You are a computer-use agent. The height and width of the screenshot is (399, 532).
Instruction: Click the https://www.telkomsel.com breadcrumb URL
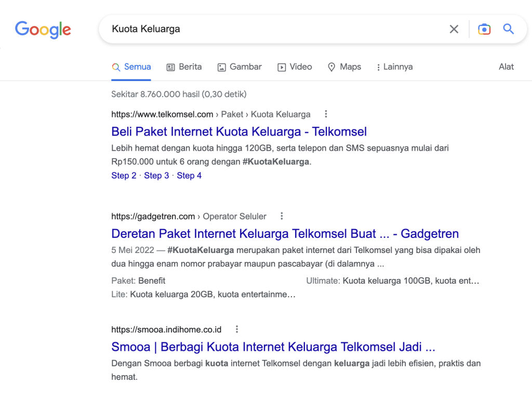click(162, 114)
